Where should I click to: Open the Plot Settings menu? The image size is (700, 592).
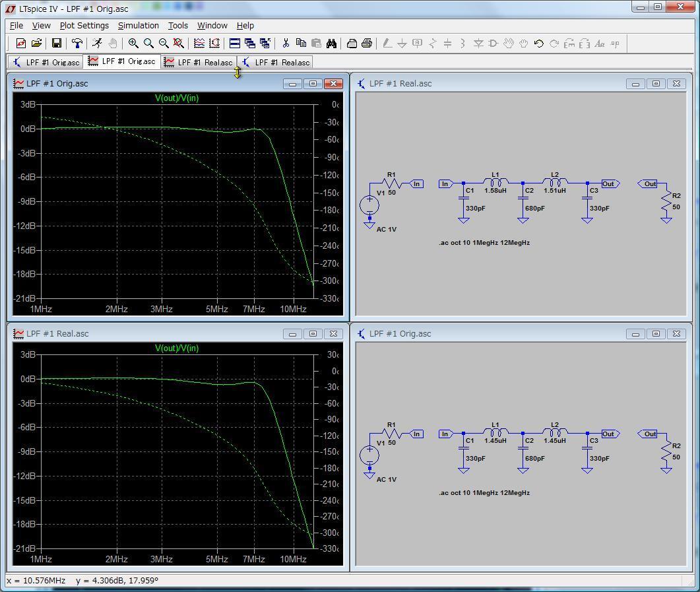click(x=84, y=26)
